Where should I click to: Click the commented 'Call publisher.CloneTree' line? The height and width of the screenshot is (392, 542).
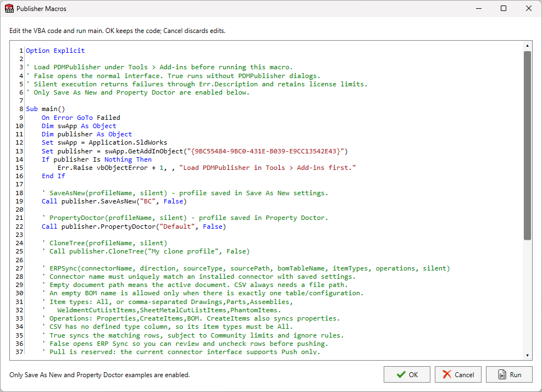146,251
